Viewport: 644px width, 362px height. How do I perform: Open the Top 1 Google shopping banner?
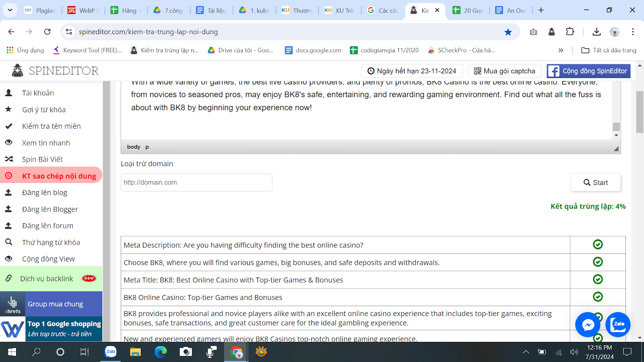(x=51, y=329)
